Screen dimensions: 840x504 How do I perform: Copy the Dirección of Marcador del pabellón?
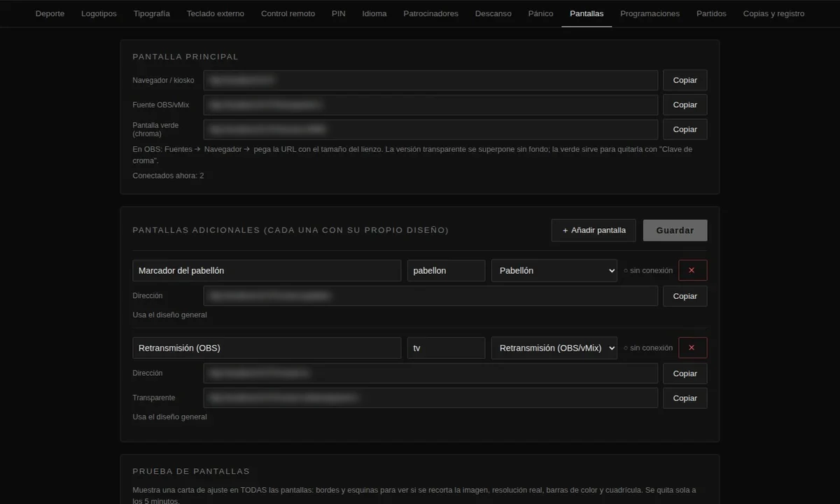(x=685, y=296)
